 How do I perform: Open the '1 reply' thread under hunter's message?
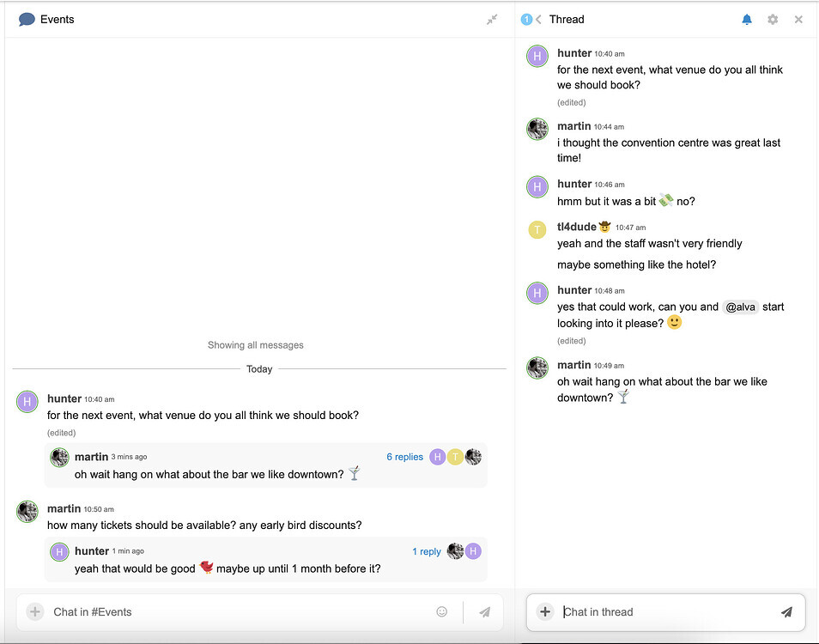point(427,551)
